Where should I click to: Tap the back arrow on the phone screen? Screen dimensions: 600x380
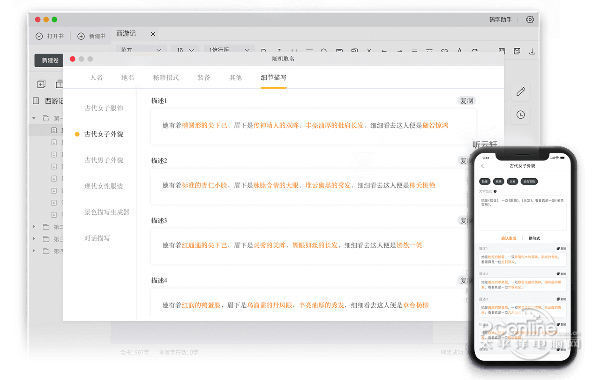(x=483, y=166)
